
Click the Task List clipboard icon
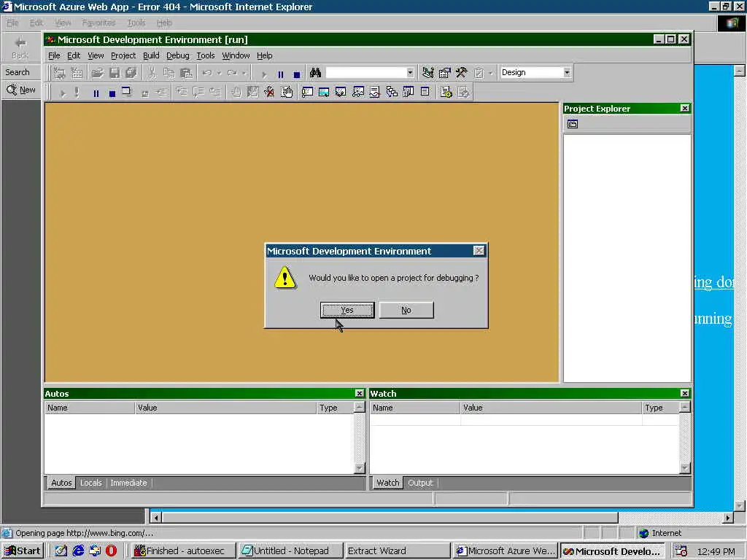click(479, 73)
